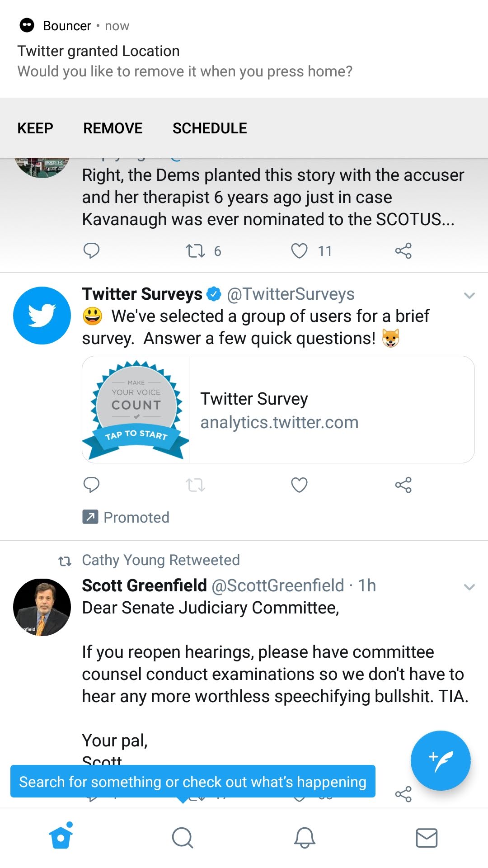Share the Kavanaugh story tweet
The height and width of the screenshot is (868, 488).
pyautogui.click(x=403, y=251)
